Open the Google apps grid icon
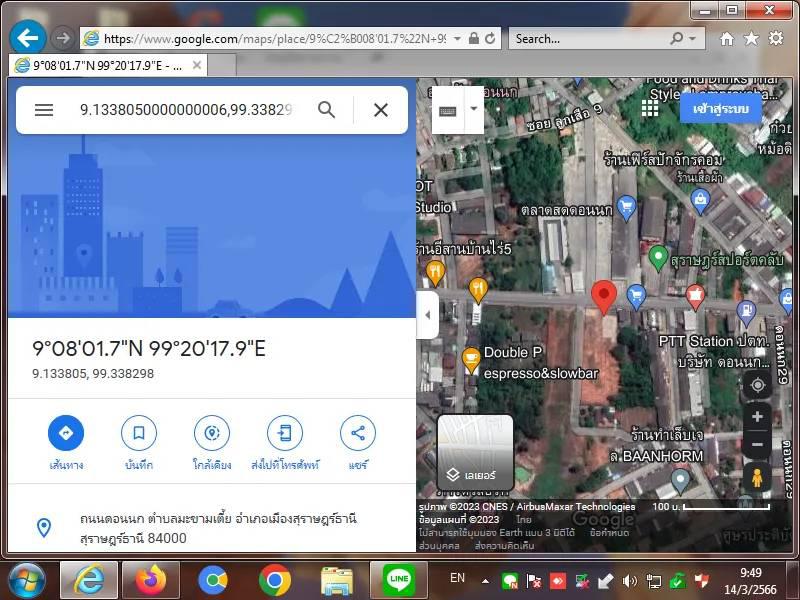The width and height of the screenshot is (800, 600). (x=649, y=108)
